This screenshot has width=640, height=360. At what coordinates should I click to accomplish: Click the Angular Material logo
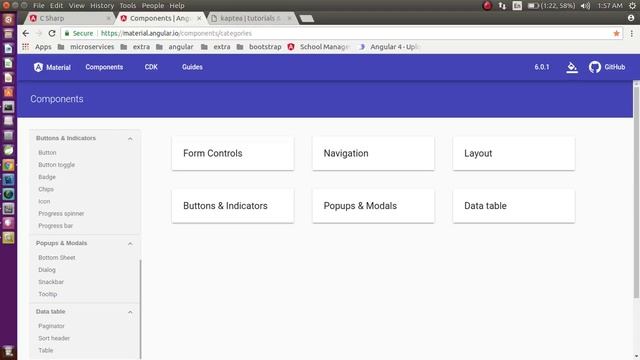click(x=38, y=67)
